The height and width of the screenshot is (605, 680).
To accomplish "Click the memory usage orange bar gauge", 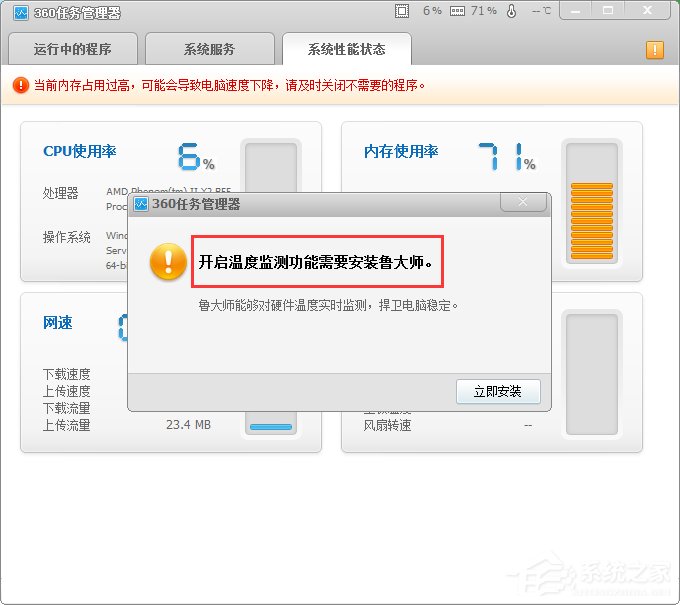I will [x=592, y=203].
